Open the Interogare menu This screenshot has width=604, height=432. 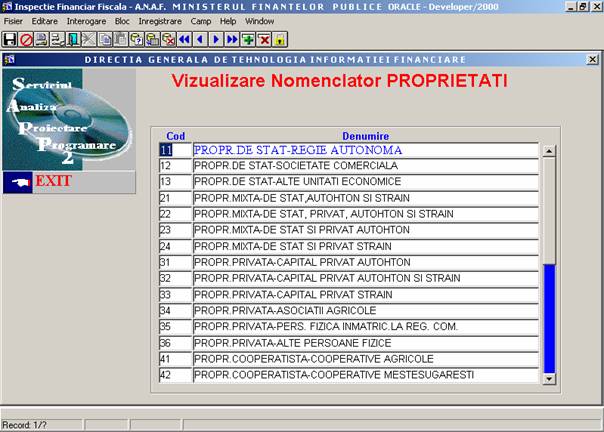click(x=86, y=20)
